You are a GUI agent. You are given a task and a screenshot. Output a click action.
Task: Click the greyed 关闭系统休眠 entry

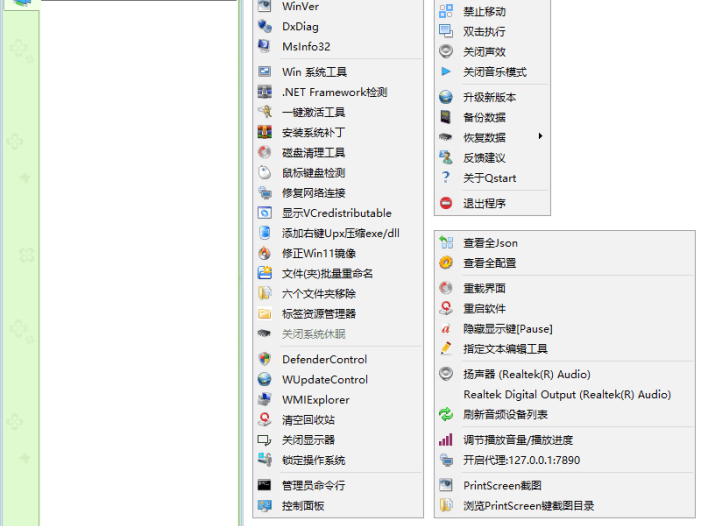338,334
